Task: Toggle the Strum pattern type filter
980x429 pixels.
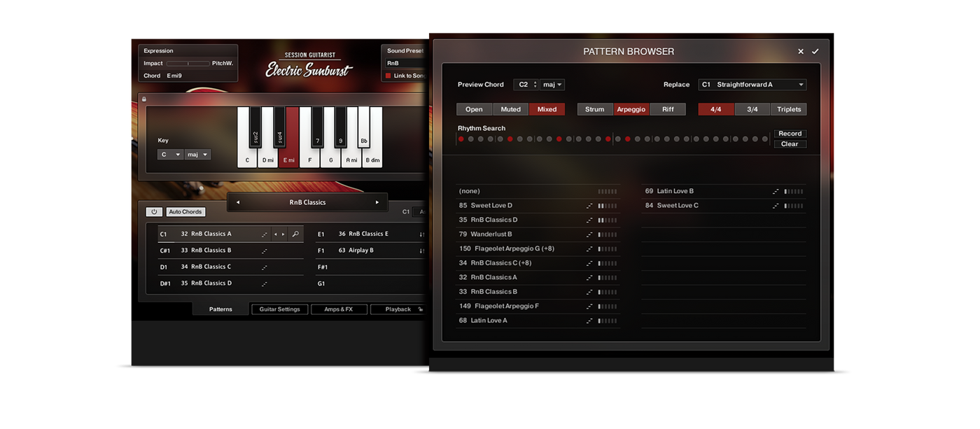Action: tap(595, 109)
